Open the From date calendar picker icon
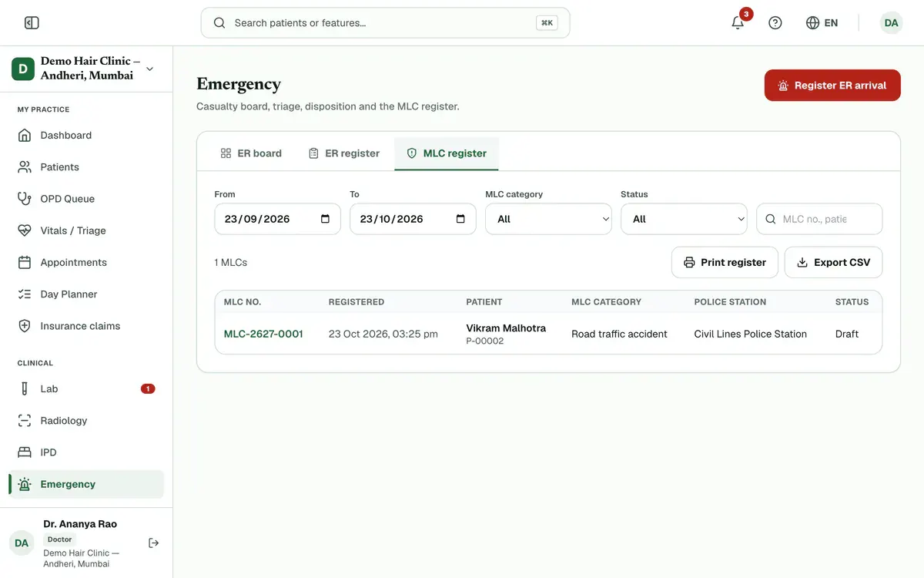The width and height of the screenshot is (924, 578). pyautogui.click(x=325, y=219)
